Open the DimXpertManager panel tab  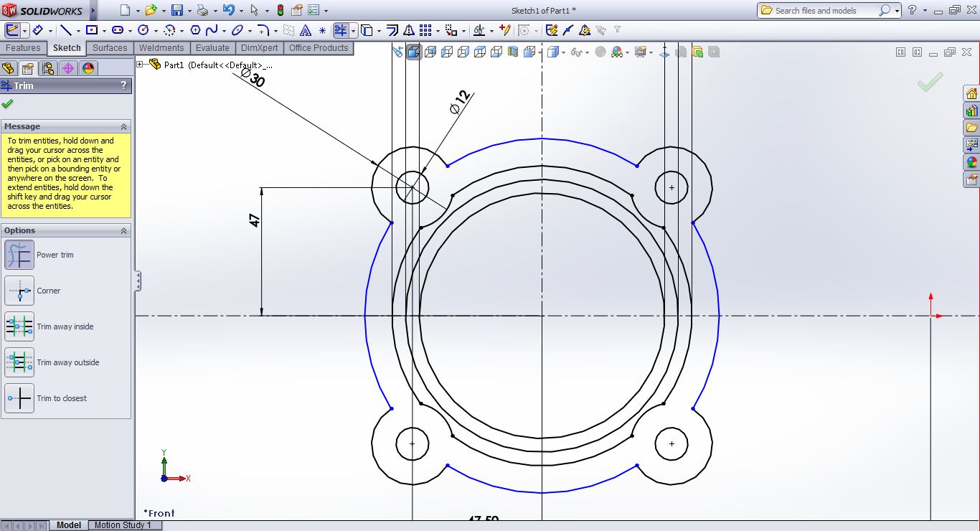68,68
